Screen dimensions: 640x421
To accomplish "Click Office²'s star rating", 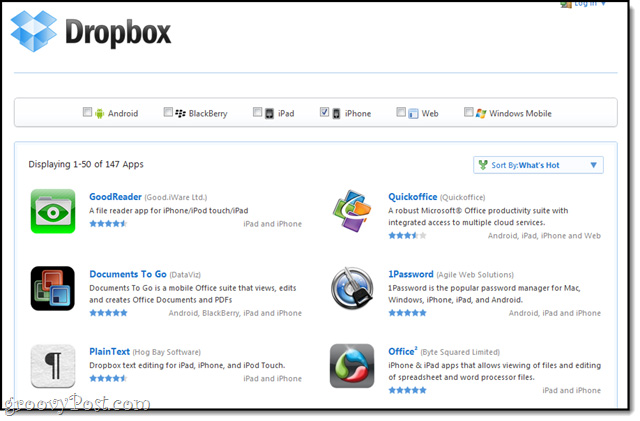I will click(x=407, y=390).
